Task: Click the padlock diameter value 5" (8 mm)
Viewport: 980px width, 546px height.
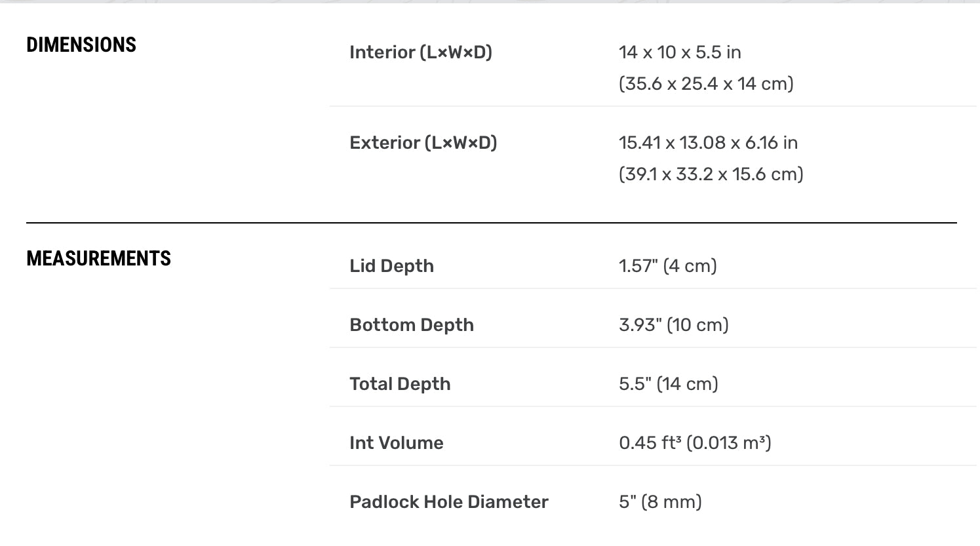Action: pyautogui.click(x=660, y=502)
